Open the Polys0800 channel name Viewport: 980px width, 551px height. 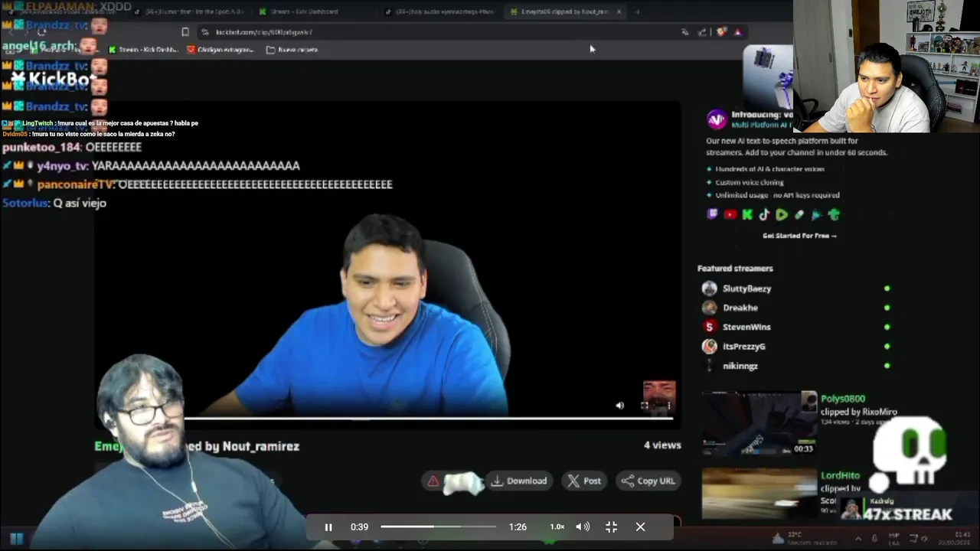[842, 399]
